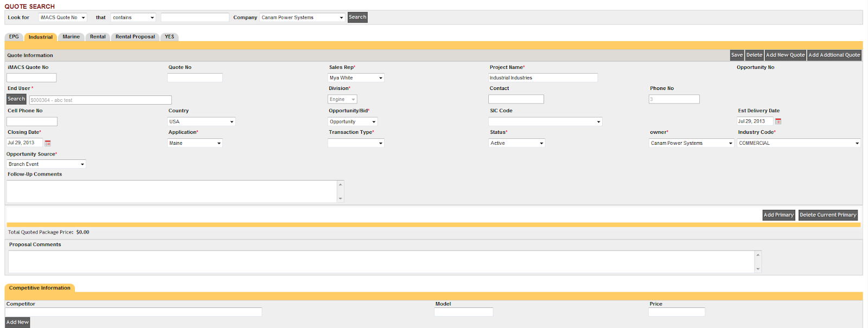The image size is (868, 328).
Task: Expand the Sales Rep dropdown
Action: pyautogui.click(x=356, y=78)
